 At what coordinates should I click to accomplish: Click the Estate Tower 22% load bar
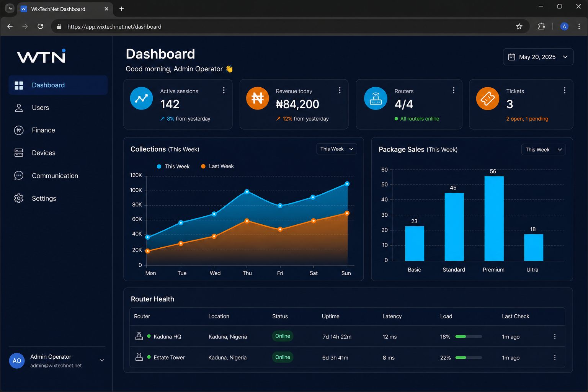pyautogui.click(x=469, y=358)
